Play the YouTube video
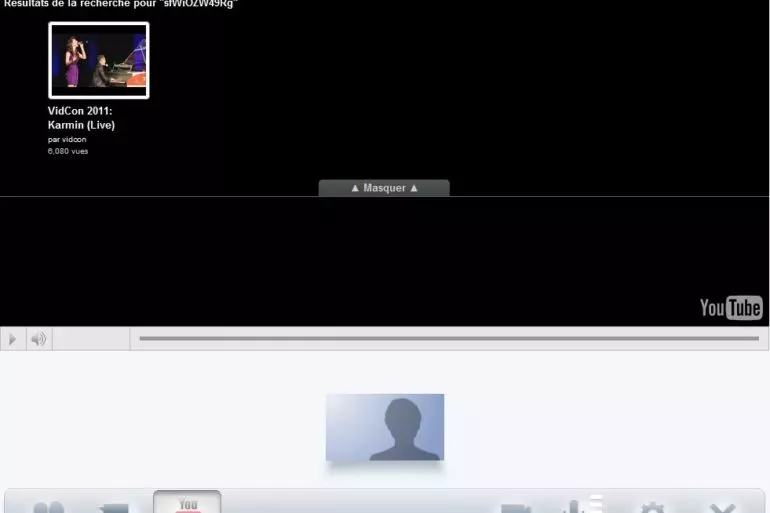Viewport: 770px width, 513px height. [x=13, y=339]
